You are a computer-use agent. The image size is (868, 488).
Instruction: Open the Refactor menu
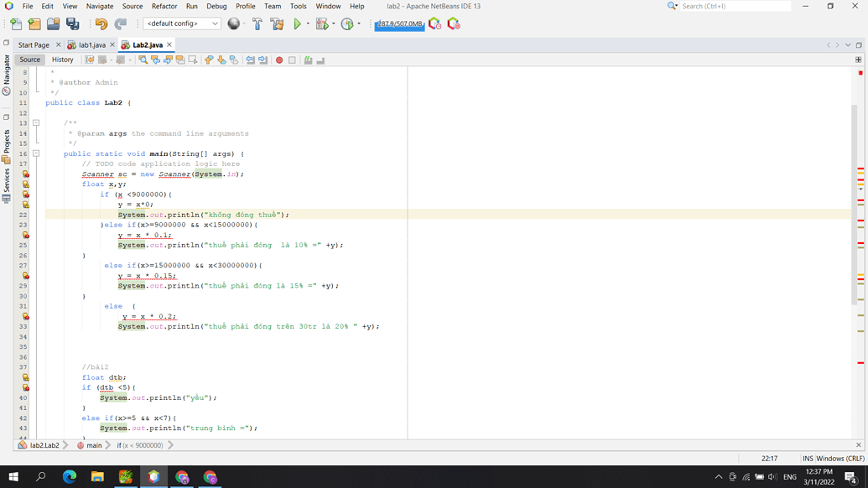[164, 6]
